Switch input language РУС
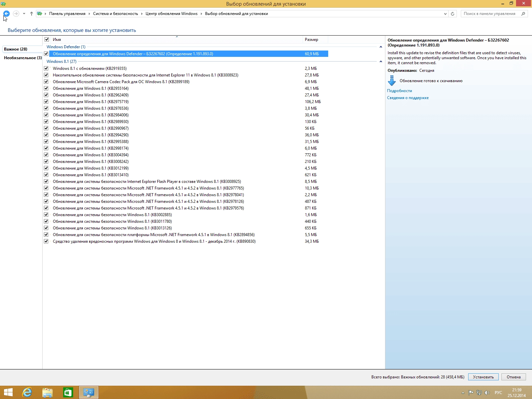Viewport: 532px width, 399px height. 498,393
